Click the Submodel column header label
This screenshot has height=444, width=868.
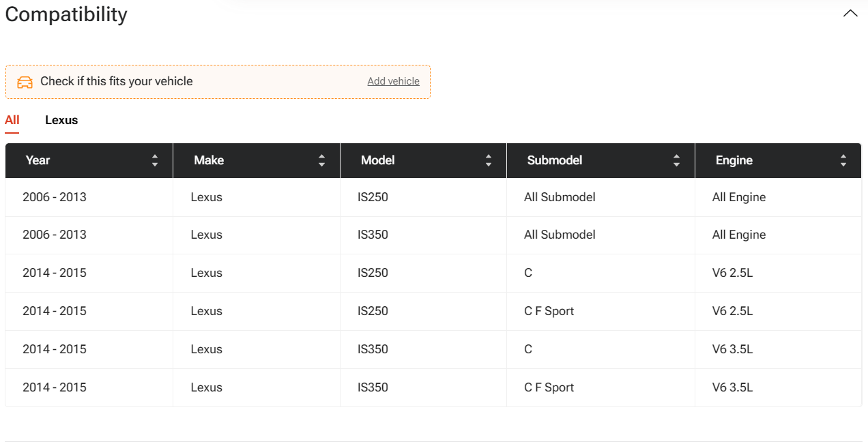coord(555,160)
